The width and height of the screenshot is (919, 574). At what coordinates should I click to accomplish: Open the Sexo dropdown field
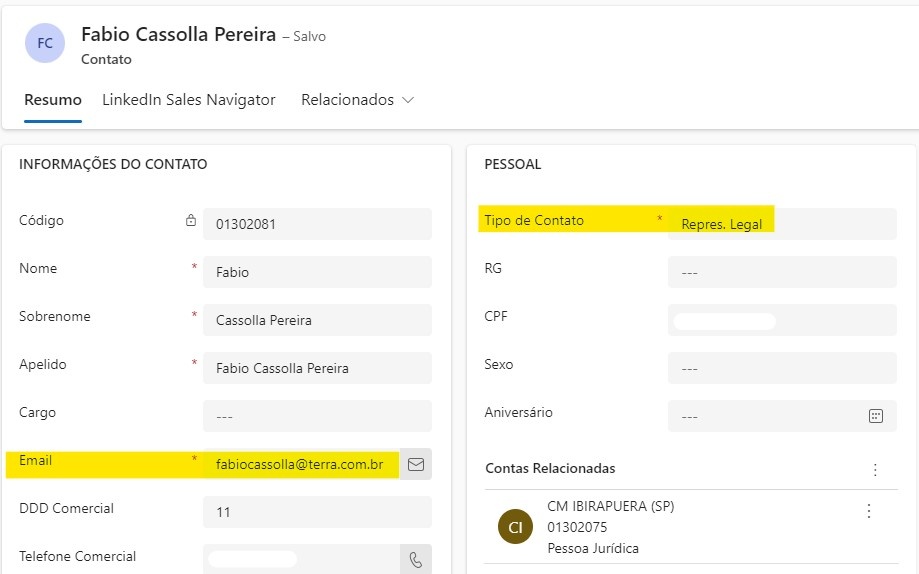point(782,368)
